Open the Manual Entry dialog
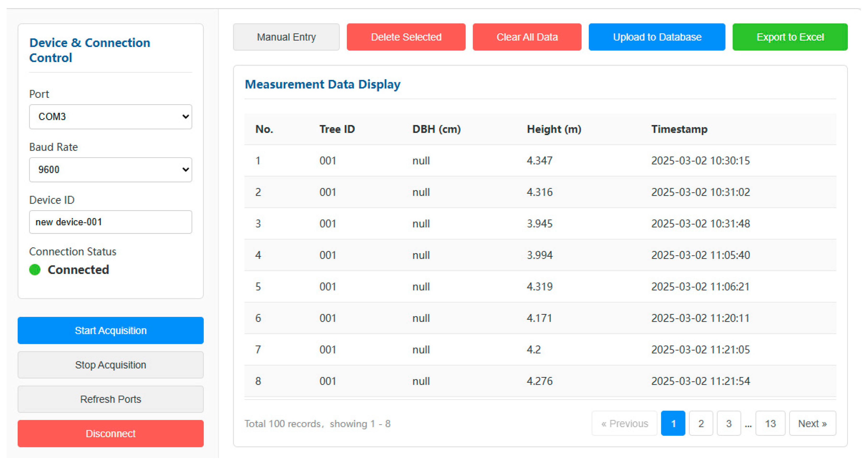868x464 pixels. (286, 37)
